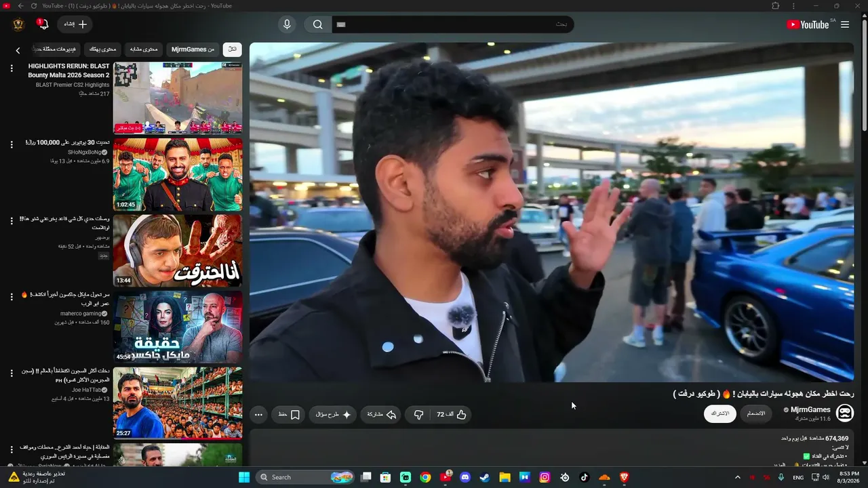Show hidden system tray icons
868x488 pixels.
point(738,477)
